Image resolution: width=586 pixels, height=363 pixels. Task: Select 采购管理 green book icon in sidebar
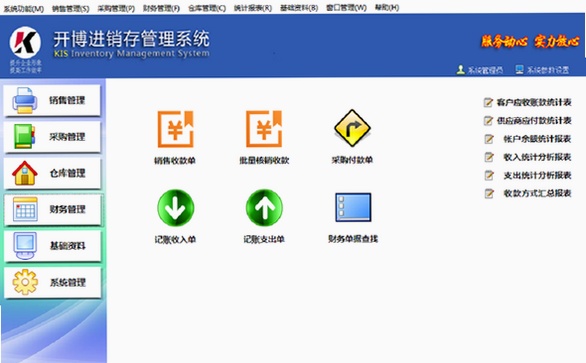pos(25,136)
